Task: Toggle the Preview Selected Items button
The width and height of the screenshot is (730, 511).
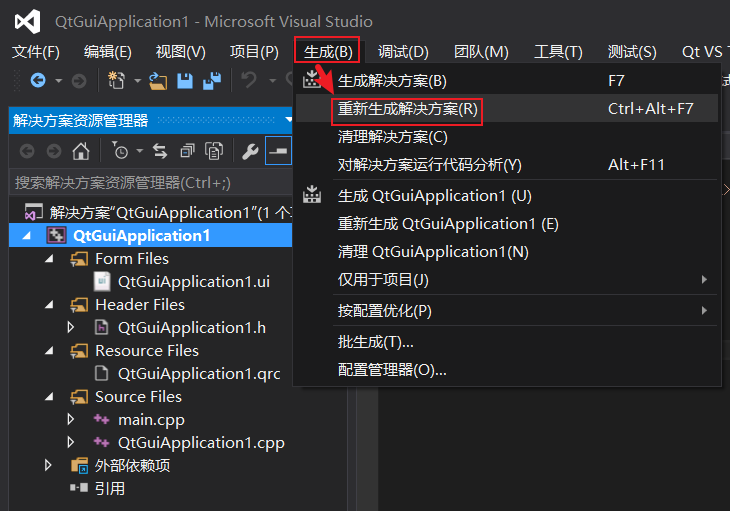Action: pyautogui.click(x=278, y=151)
